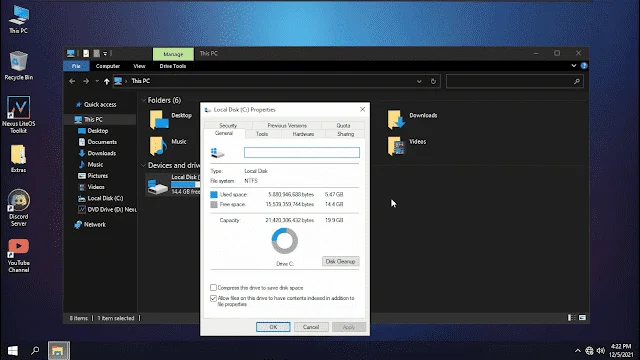Click the Windows Start button
This screenshot has width=640, height=360.
pos(13,351)
